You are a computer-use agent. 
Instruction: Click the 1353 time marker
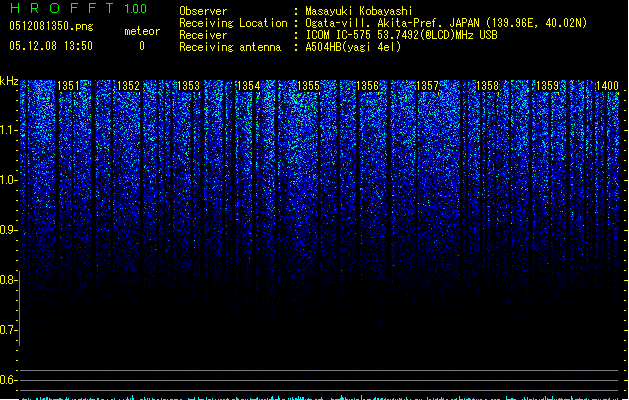188,85
